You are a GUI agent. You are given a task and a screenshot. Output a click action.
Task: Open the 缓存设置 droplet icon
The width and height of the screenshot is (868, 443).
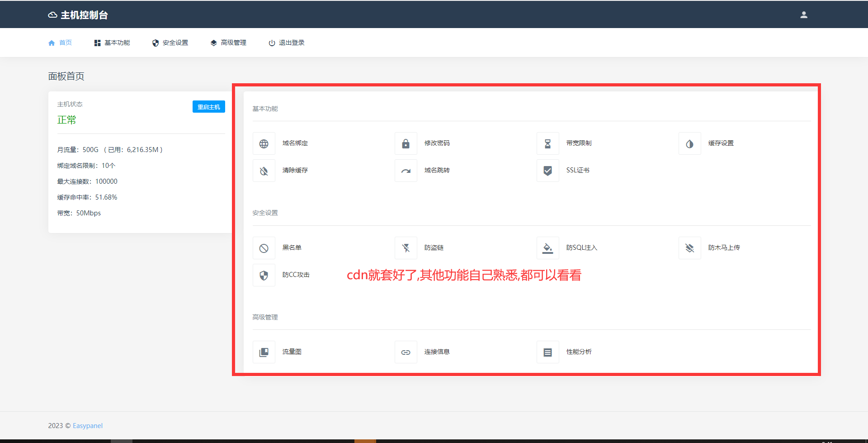(x=689, y=144)
